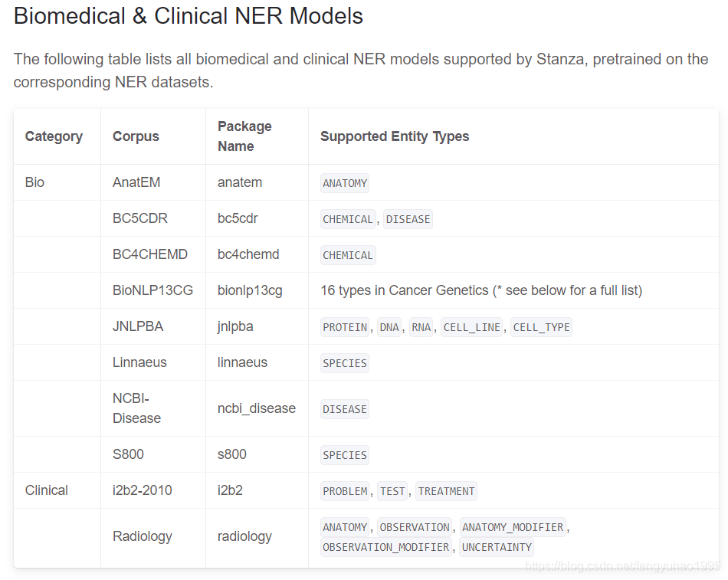Viewport: 728px width, 580px height.
Task: Click the Supported Entity Types header
Action: (395, 136)
